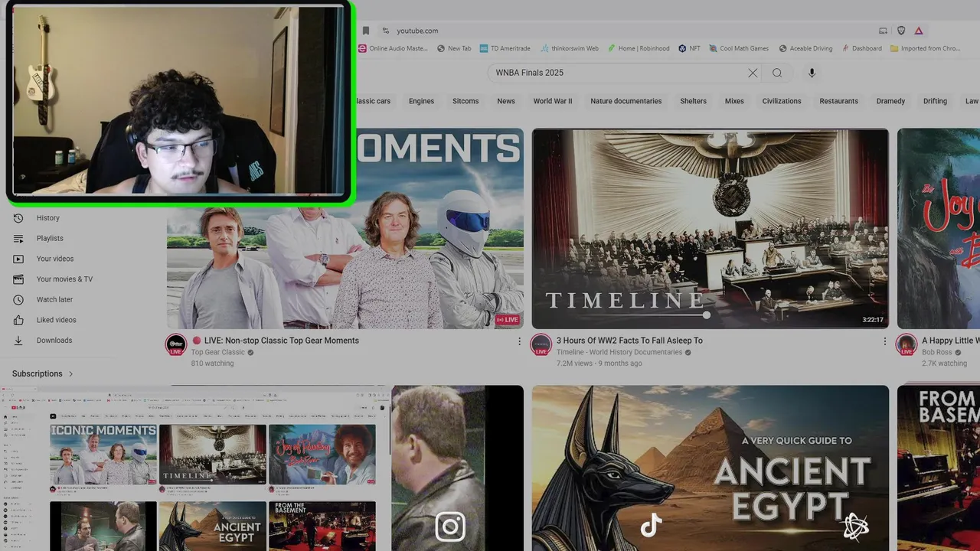The width and height of the screenshot is (980, 551).
Task: Click the Bob Ross channel name
Action: tap(937, 352)
